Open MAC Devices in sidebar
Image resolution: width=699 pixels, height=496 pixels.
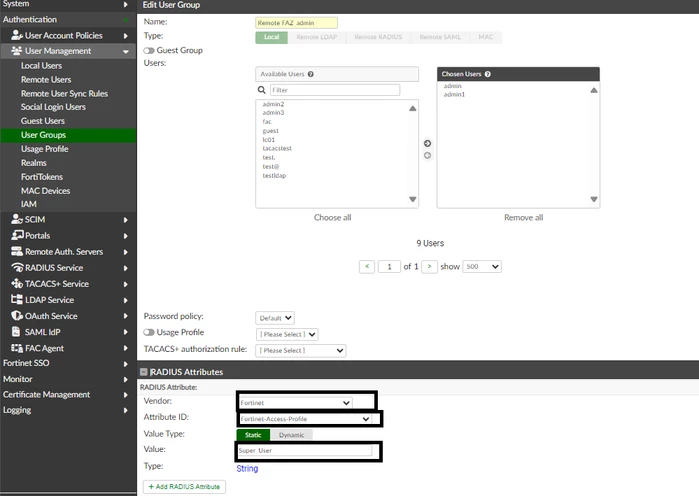click(x=45, y=191)
